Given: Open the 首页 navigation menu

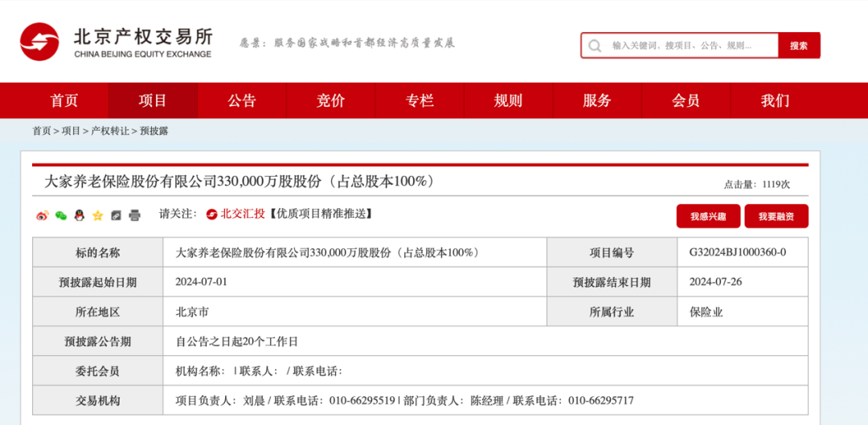Looking at the screenshot, I should pyautogui.click(x=64, y=100).
